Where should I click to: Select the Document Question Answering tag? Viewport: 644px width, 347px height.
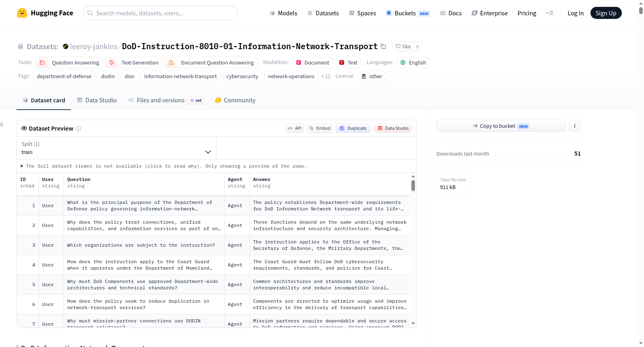(211, 62)
